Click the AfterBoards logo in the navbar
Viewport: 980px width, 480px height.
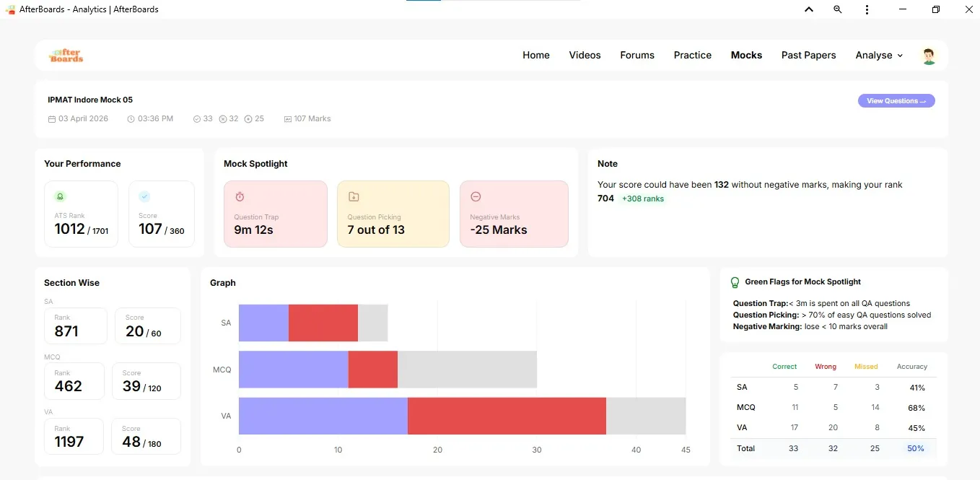pos(66,56)
